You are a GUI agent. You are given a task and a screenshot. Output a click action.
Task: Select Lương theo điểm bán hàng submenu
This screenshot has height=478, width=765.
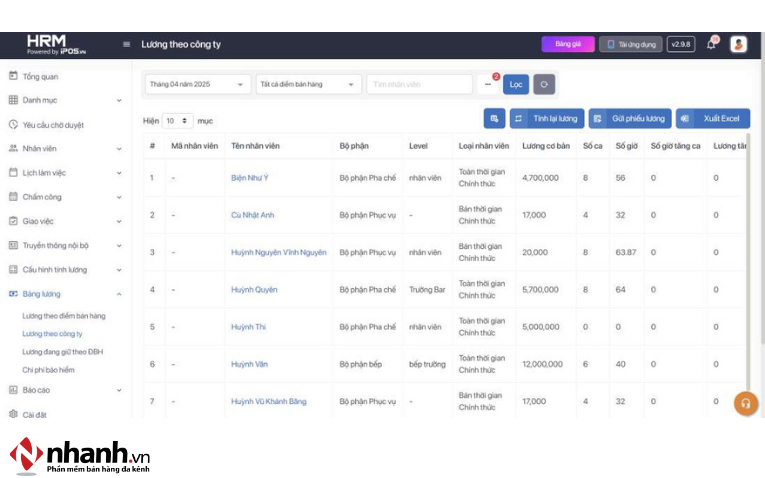(x=63, y=316)
